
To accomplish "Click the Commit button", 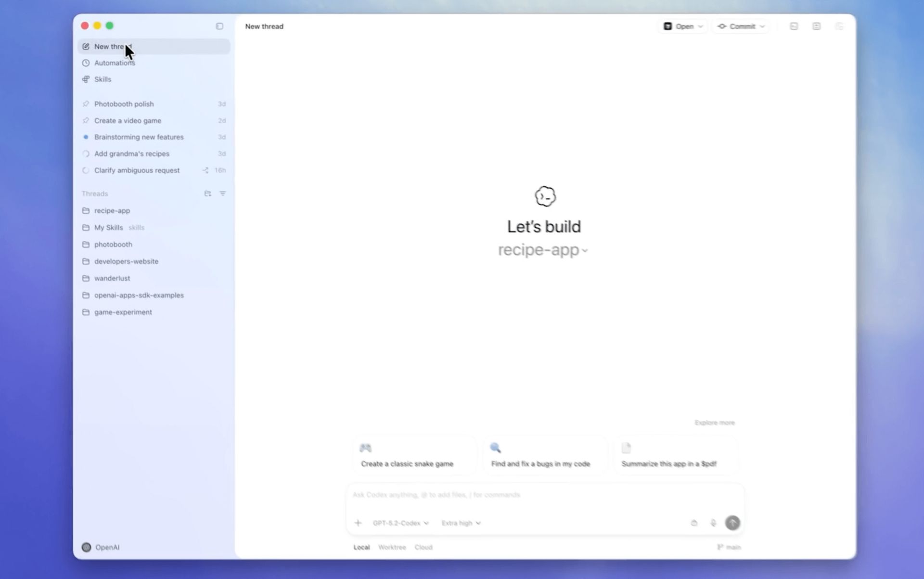I will (x=741, y=26).
